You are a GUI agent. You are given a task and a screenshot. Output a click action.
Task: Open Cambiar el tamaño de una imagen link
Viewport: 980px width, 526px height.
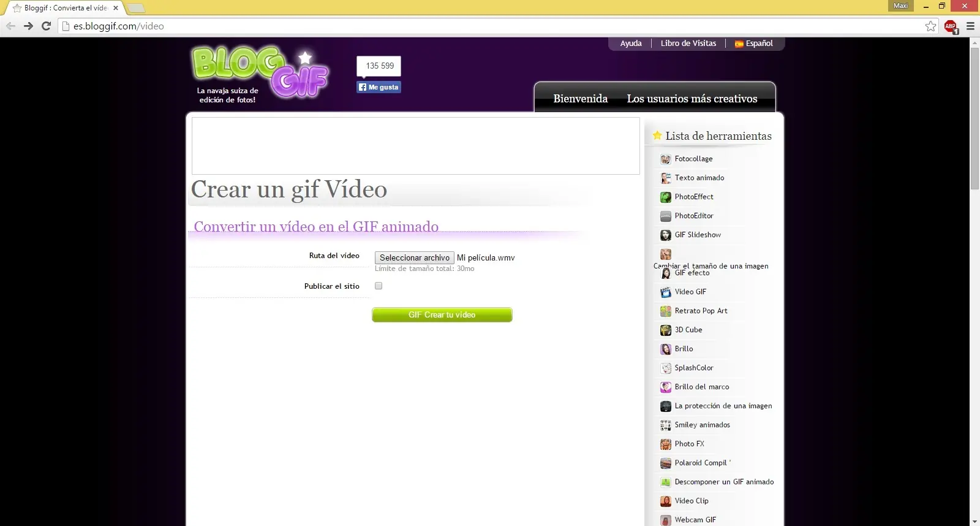[710, 266]
